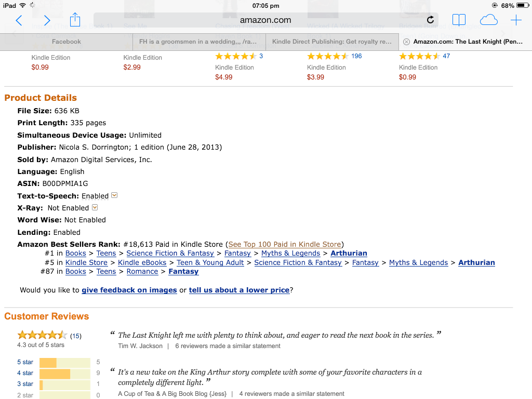Open the 15 customer reviews count
This screenshot has height=399, width=532.
(76, 336)
